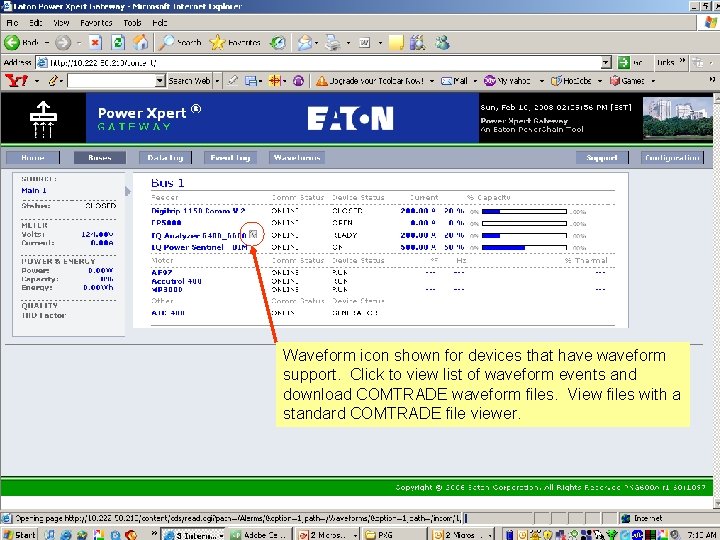Open the MP3000 motor link
Viewport: 720px width, 540px height.
167,289
